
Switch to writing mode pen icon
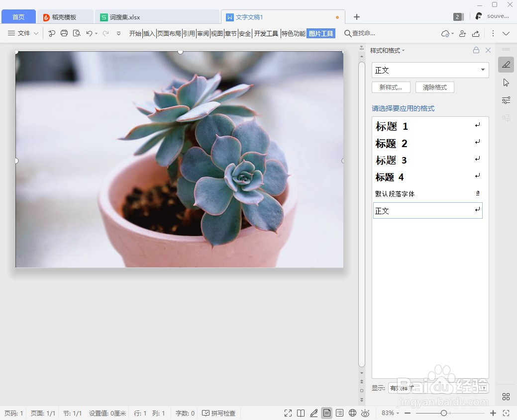(314, 413)
